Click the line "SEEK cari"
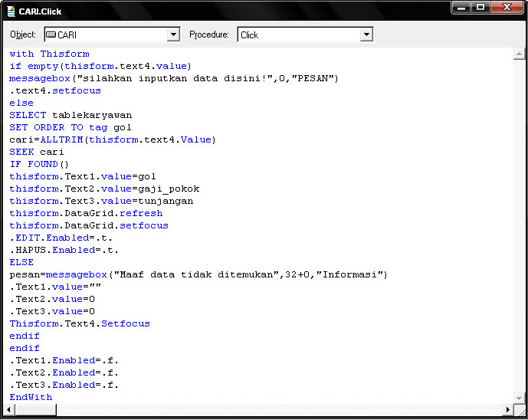 coord(36,152)
